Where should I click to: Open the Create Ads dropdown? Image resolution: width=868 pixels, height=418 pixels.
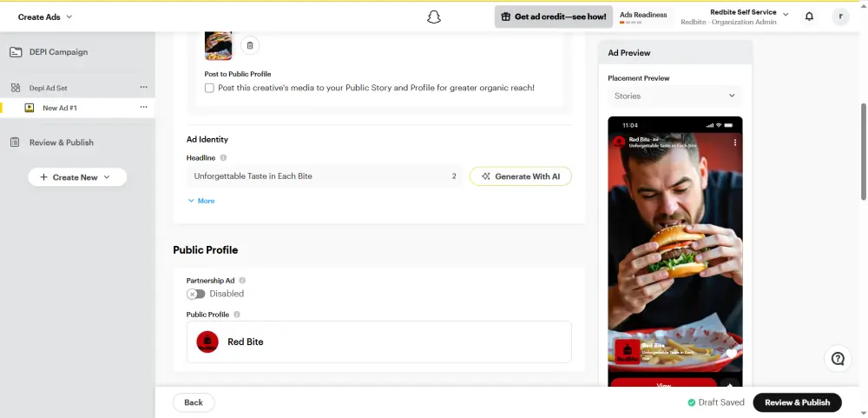pos(45,17)
